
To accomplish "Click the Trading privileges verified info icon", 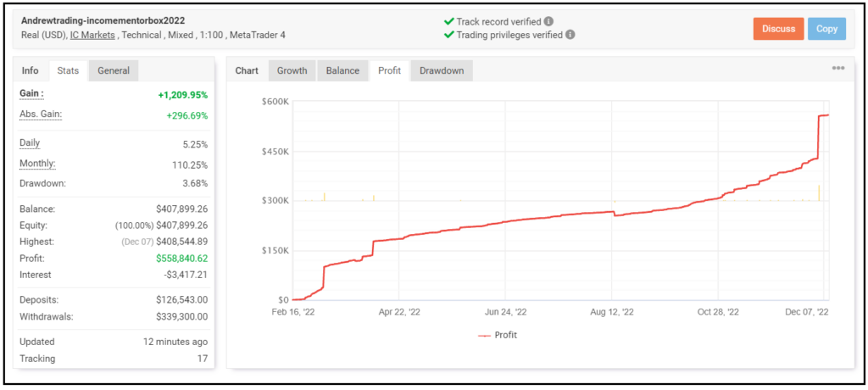I will coord(570,35).
